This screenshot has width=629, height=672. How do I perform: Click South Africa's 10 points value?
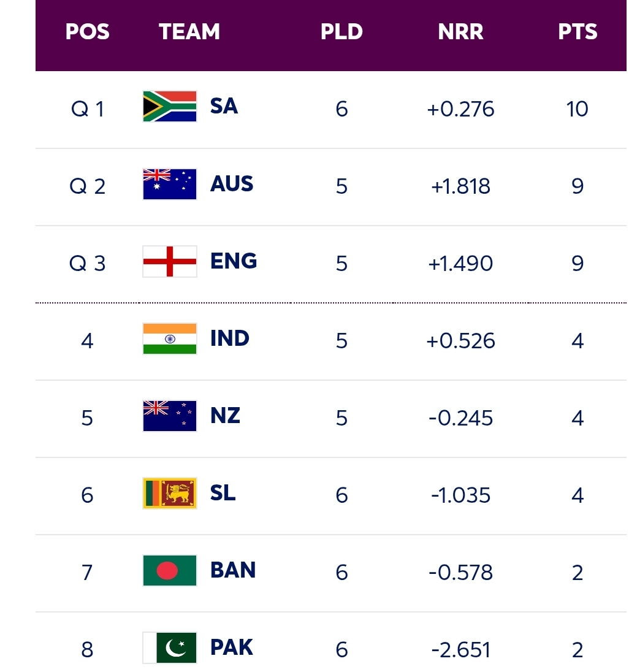(578, 109)
